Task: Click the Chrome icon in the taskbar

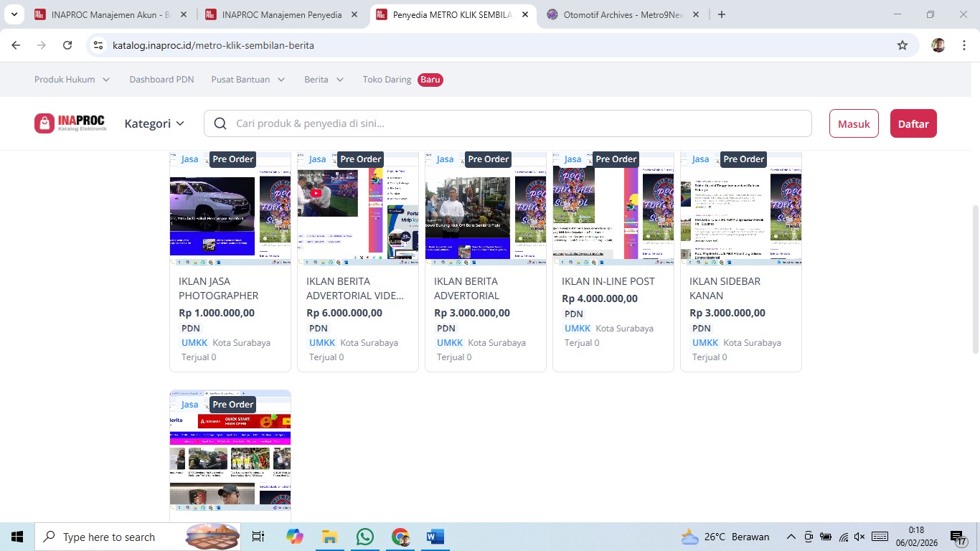Action: tap(400, 537)
